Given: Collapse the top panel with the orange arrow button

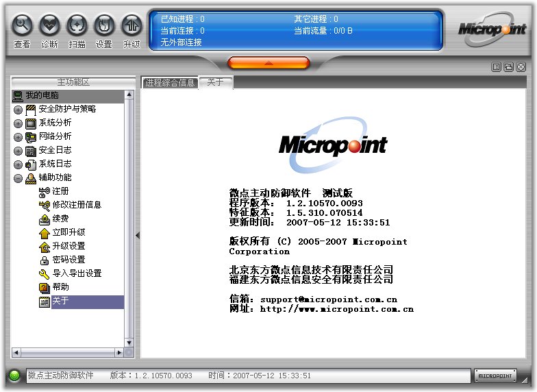Looking at the screenshot, I should (268, 63).
